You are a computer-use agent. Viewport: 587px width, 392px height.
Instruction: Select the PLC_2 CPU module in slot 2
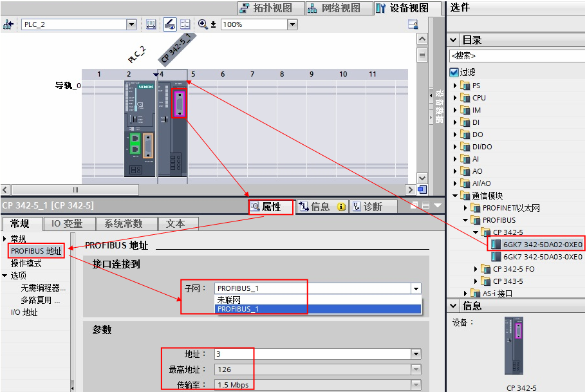(139, 129)
